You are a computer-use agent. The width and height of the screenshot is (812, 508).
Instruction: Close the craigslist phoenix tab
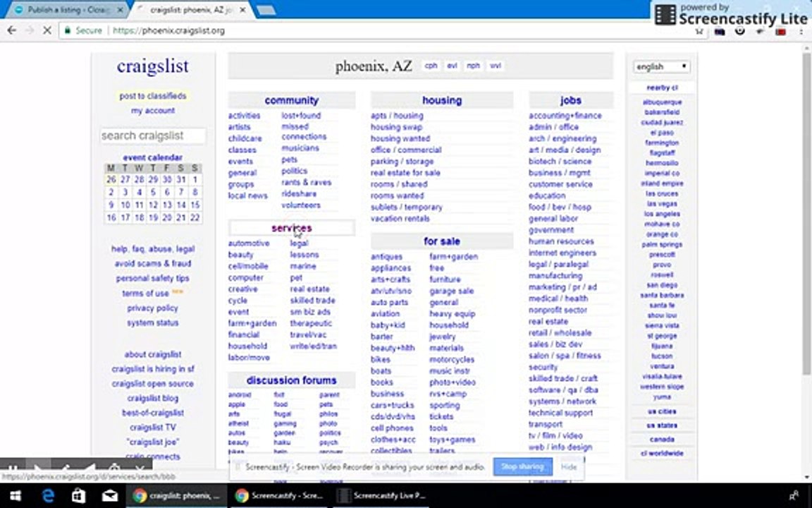[242, 10]
